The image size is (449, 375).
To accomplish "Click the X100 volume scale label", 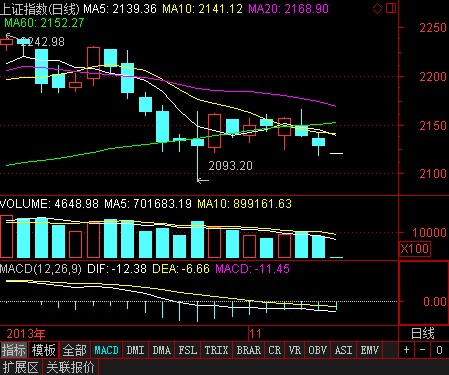I will [415, 249].
